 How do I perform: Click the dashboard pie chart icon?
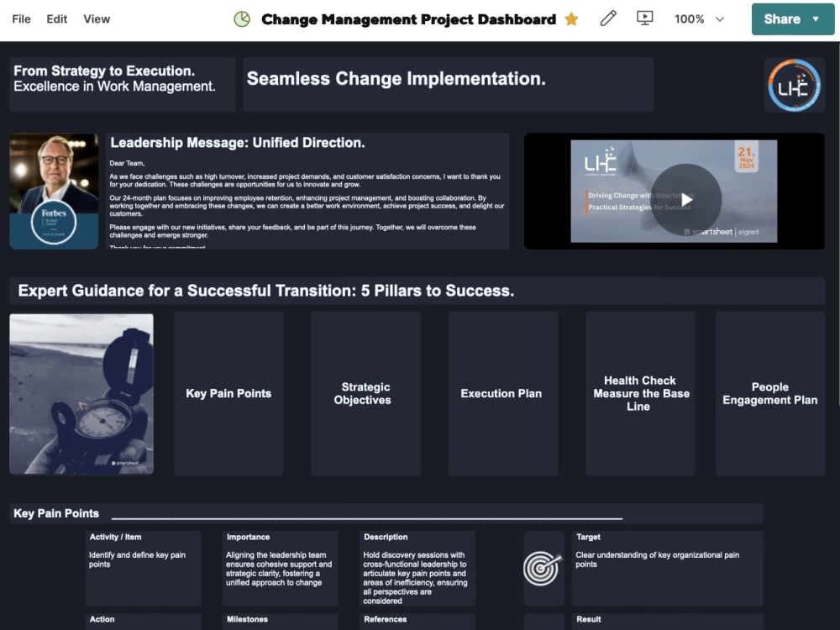tap(242, 19)
